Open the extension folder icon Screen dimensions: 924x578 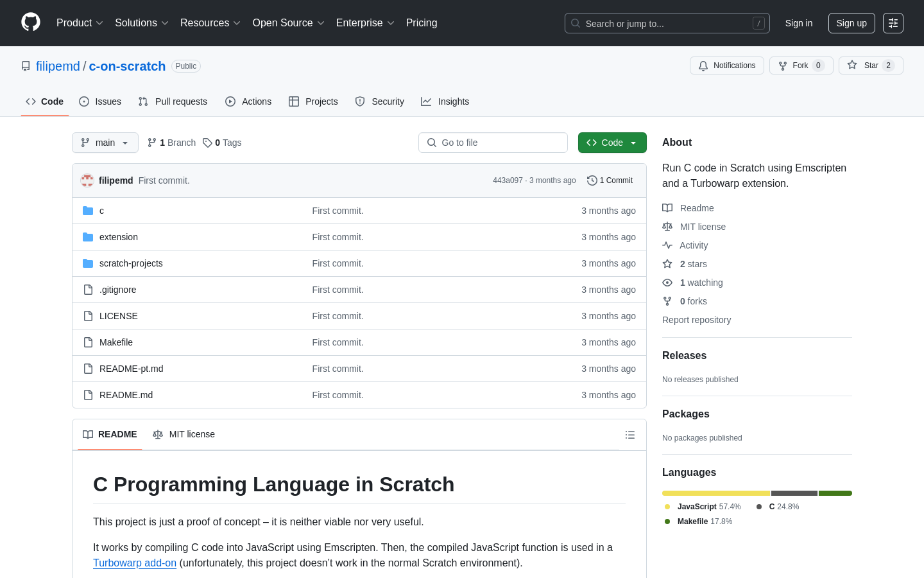(x=88, y=237)
